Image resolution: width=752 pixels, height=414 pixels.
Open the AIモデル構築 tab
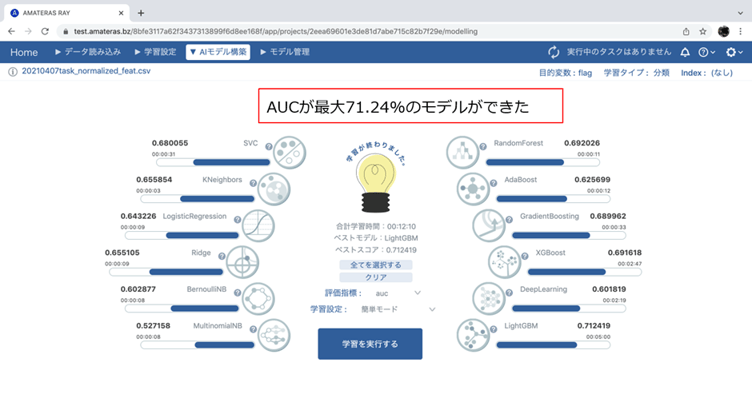click(x=218, y=52)
